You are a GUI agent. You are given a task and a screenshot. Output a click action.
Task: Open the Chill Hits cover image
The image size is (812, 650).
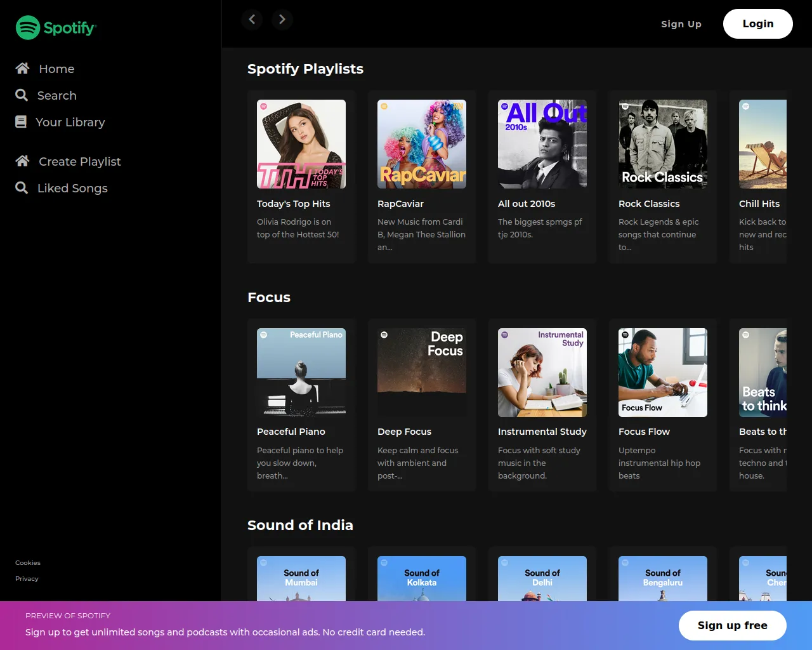[x=763, y=144]
